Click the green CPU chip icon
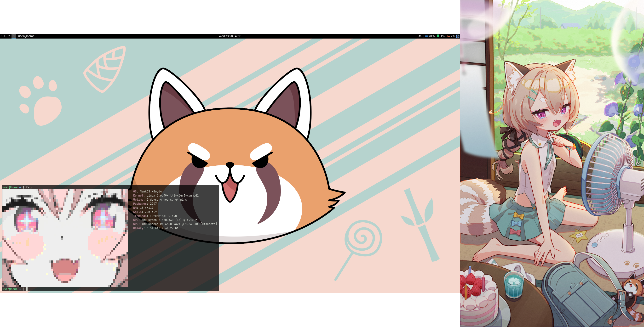The width and height of the screenshot is (644, 327). (438, 36)
